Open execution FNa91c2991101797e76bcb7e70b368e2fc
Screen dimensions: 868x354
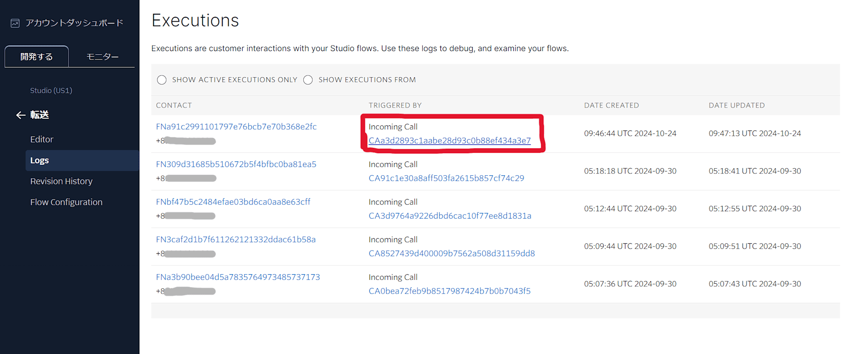pyautogui.click(x=236, y=127)
